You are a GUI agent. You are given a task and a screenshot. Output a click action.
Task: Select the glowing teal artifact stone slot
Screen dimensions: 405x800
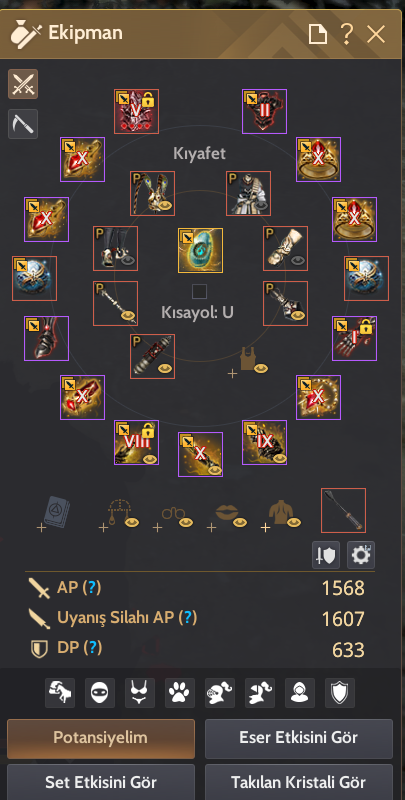click(x=200, y=251)
